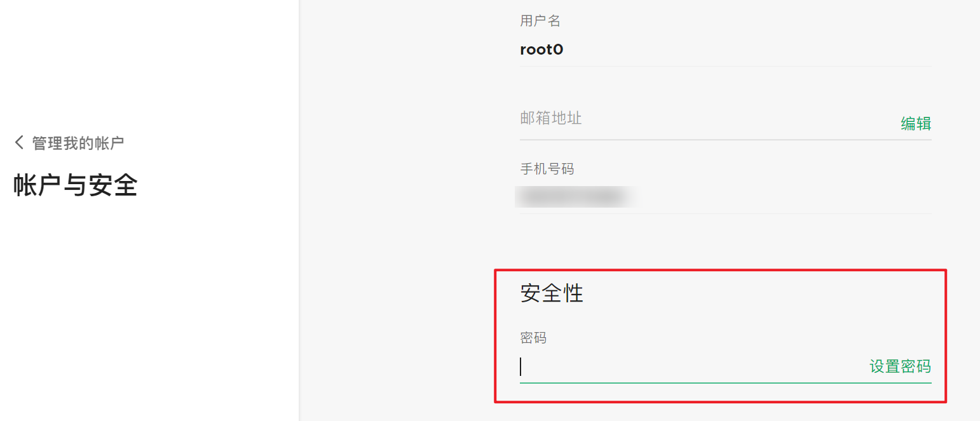The image size is (980, 421).
Task: Click the 用户名 field label
Action: pyautogui.click(x=540, y=21)
